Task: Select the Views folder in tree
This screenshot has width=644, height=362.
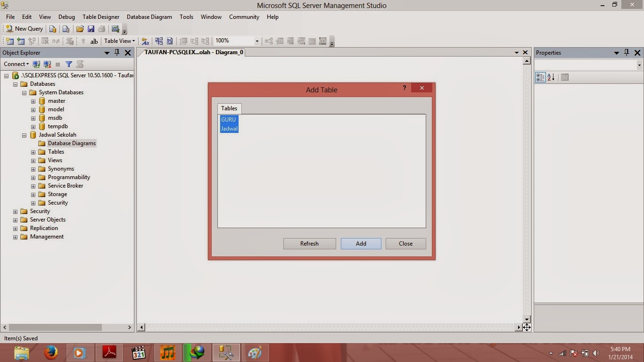Action: click(x=55, y=160)
